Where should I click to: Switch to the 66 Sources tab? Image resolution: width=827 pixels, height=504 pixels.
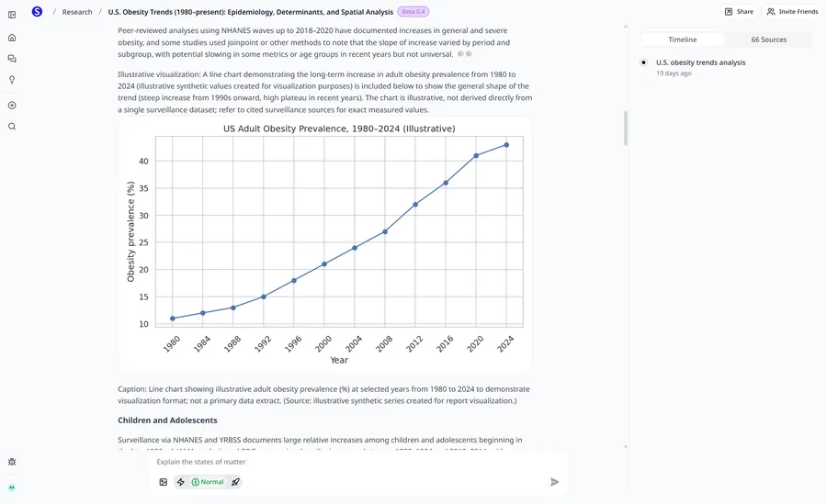(x=767, y=39)
